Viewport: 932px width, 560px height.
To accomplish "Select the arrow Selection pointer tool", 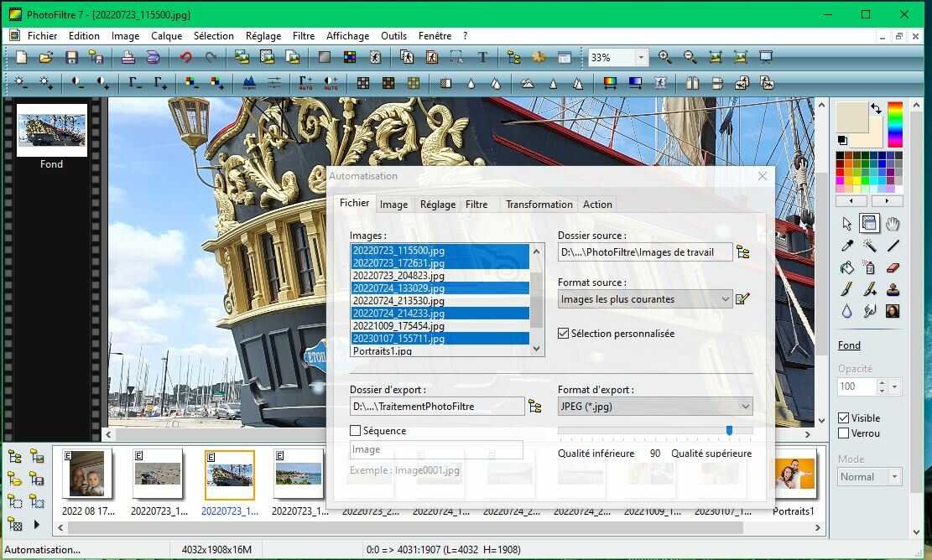I will pyautogui.click(x=847, y=224).
